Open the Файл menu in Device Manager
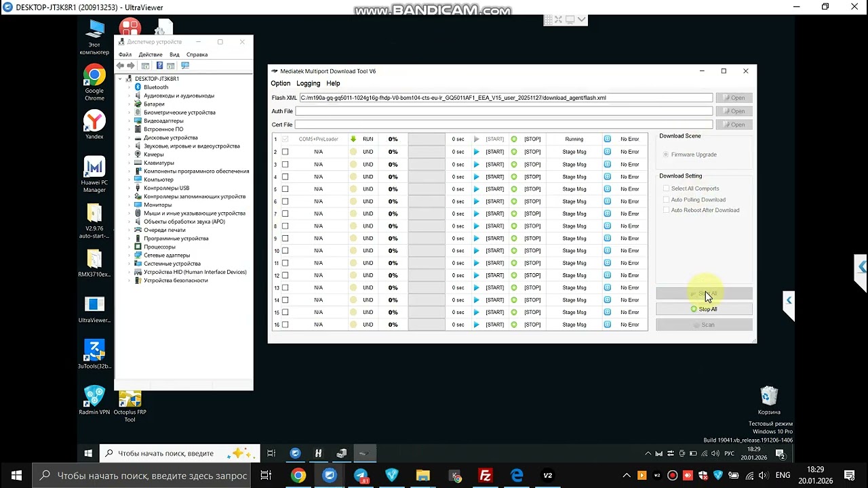This screenshot has width=868, height=488. click(x=125, y=55)
